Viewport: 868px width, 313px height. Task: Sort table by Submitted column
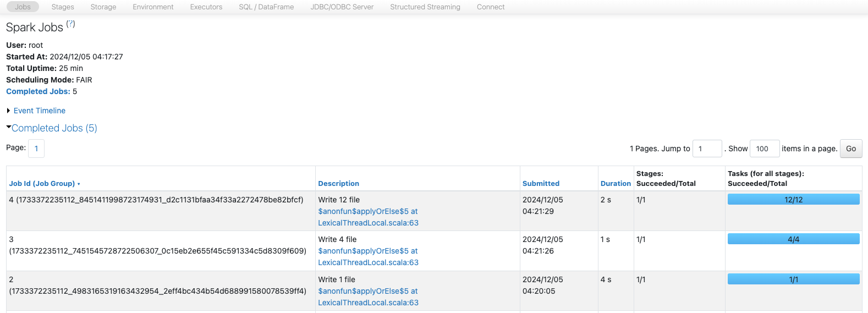click(541, 184)
